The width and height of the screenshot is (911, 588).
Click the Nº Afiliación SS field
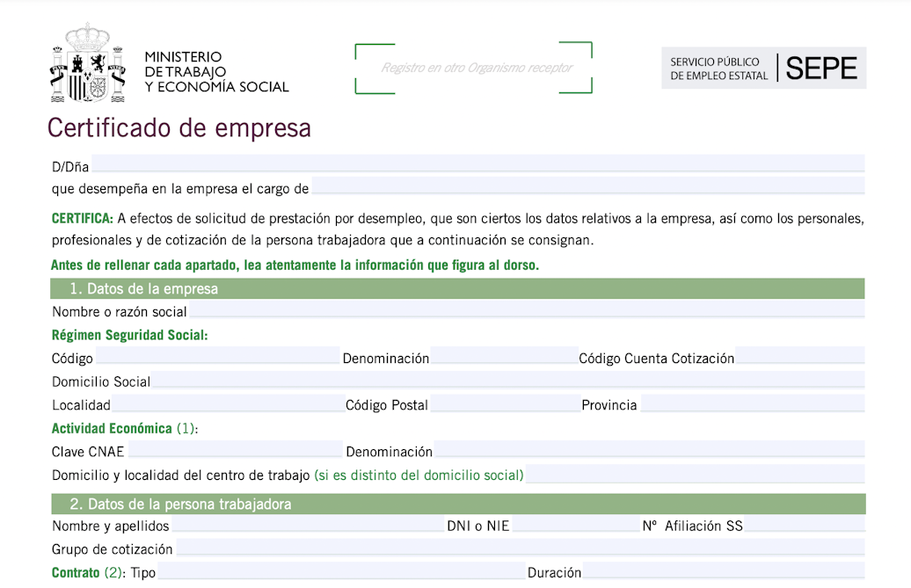(805, 524)
